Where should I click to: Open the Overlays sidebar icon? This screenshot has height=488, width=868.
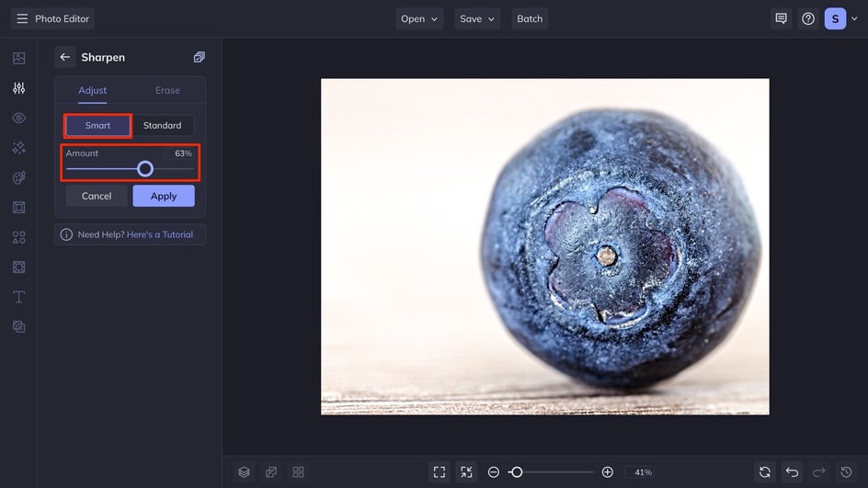pyautogui.click(x=18, y=267)
